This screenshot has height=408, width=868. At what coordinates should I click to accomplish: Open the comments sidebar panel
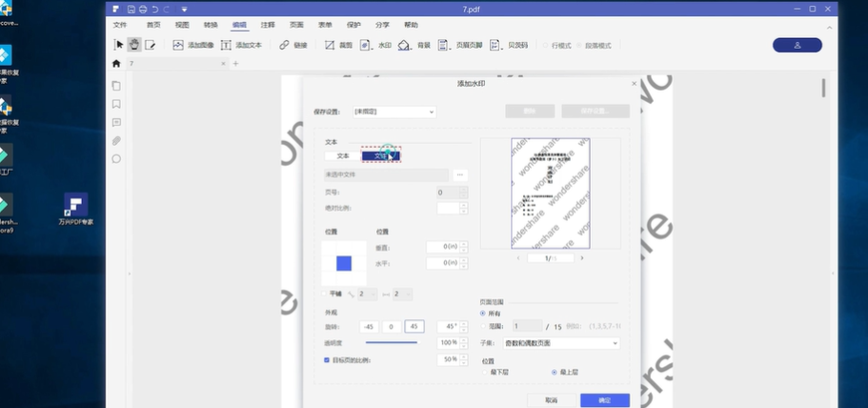pos(116,122)
